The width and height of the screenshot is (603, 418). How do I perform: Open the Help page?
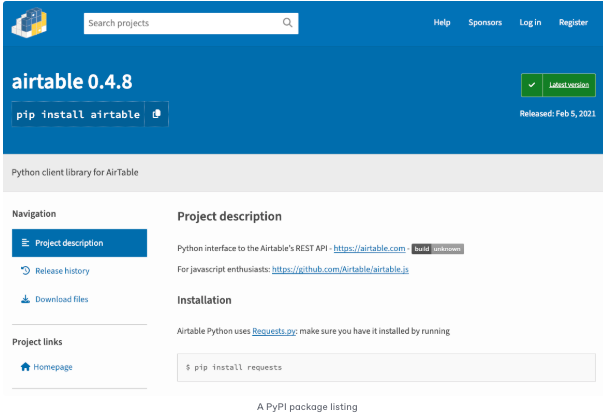[x=442, y=22]
